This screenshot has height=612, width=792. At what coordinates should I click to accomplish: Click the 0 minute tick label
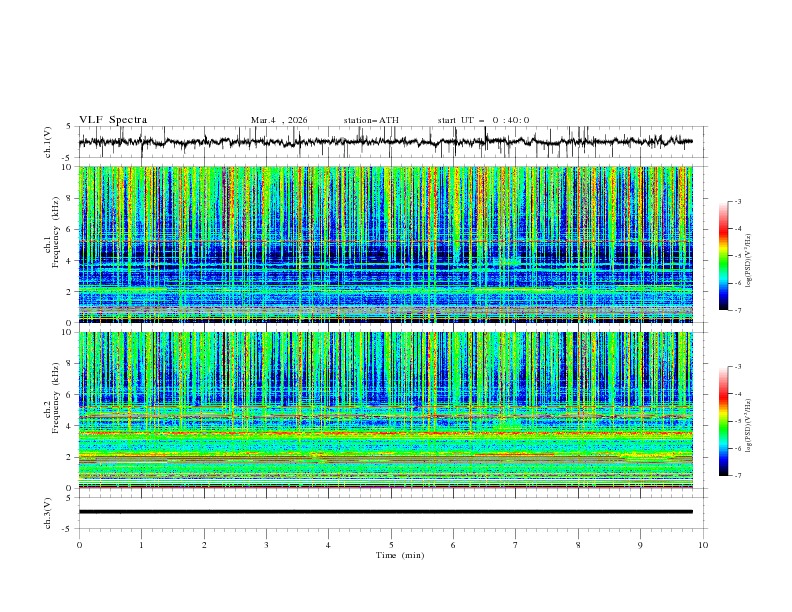point(79,545)
